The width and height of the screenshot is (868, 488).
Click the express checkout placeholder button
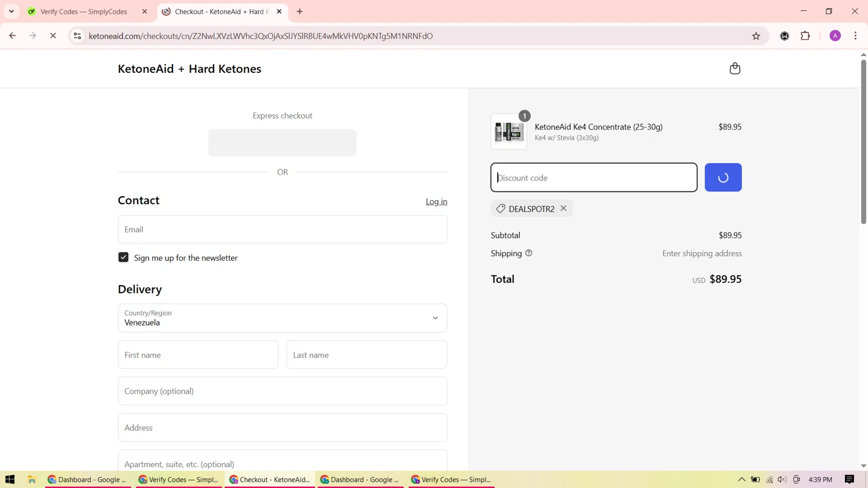pyautogui.click(x=282, y=143)
